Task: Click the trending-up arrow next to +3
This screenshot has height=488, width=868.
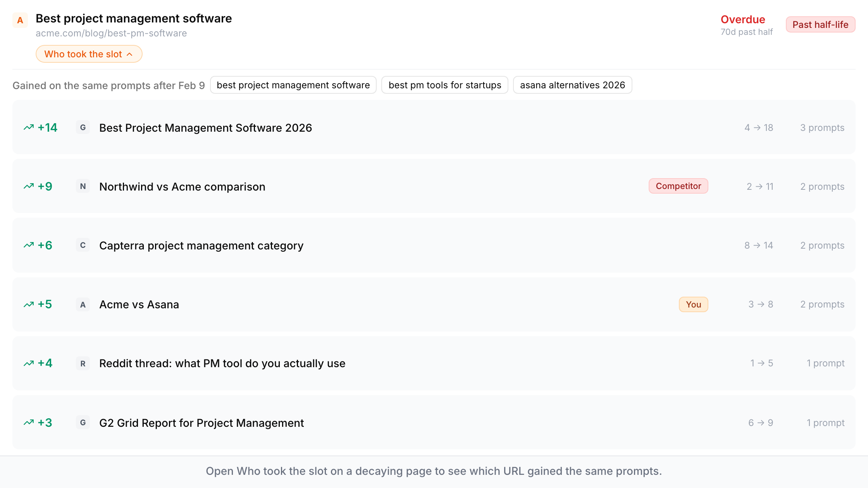Action: [29, 423]
